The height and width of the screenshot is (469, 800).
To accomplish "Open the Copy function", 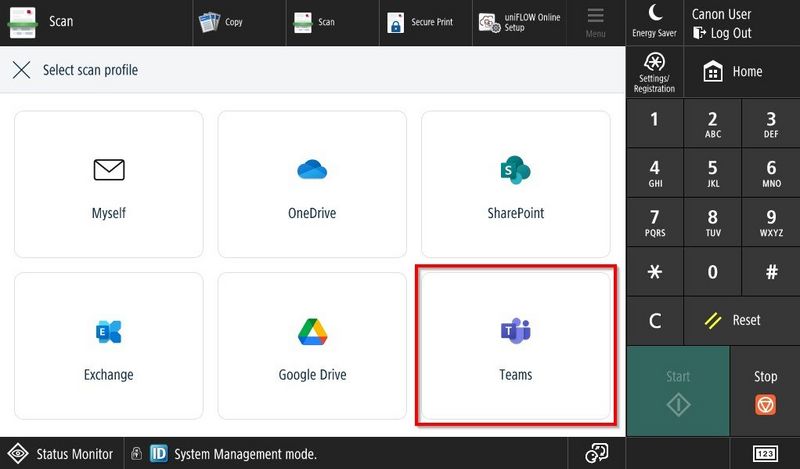I will pos(222,22).
